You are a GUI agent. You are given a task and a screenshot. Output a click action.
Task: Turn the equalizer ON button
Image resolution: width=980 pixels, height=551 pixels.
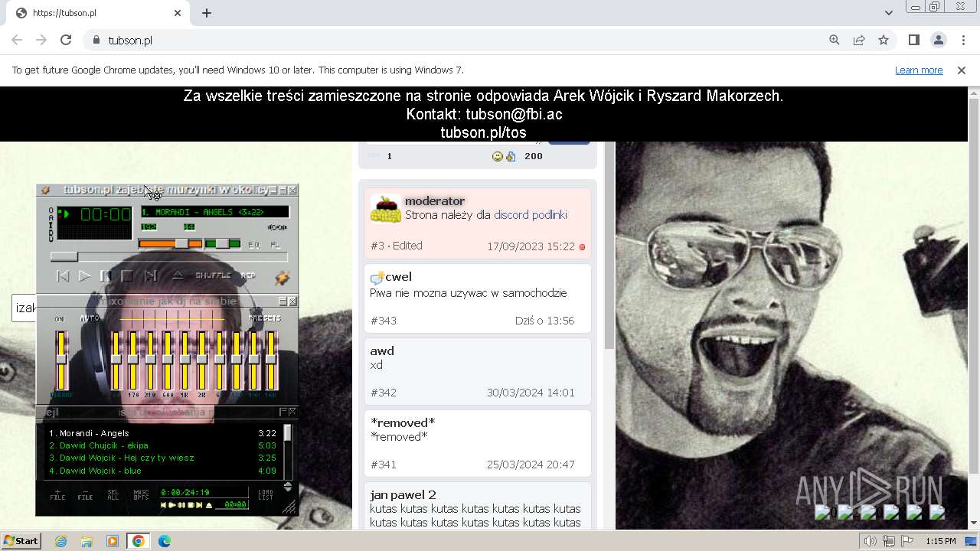(60, 318)
